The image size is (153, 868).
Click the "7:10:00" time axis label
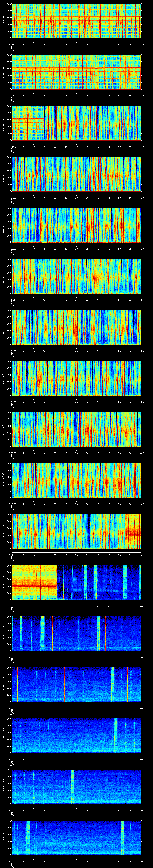click(x=12, y=504)
